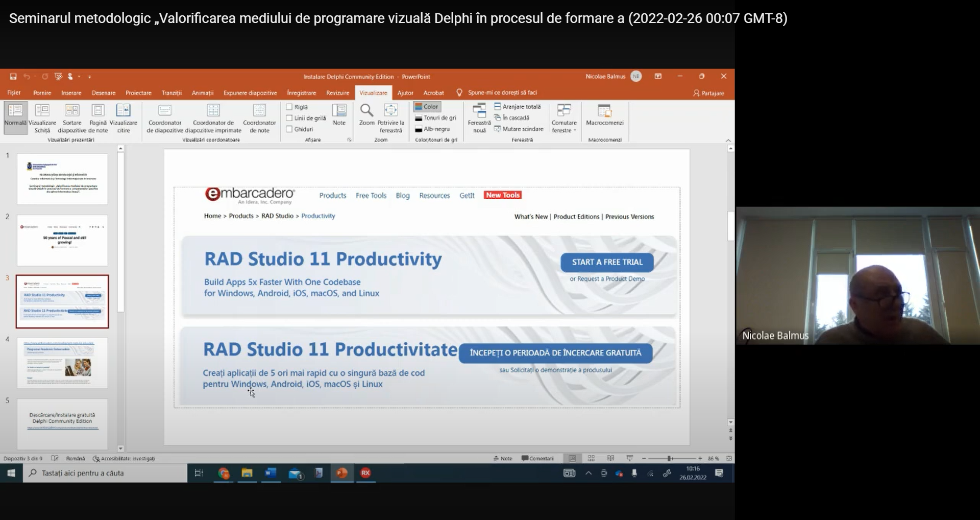This screenshot has width=980, height=520.
Task: Adjust the zoom slider in status bar
Action: (x=670, y=458)
